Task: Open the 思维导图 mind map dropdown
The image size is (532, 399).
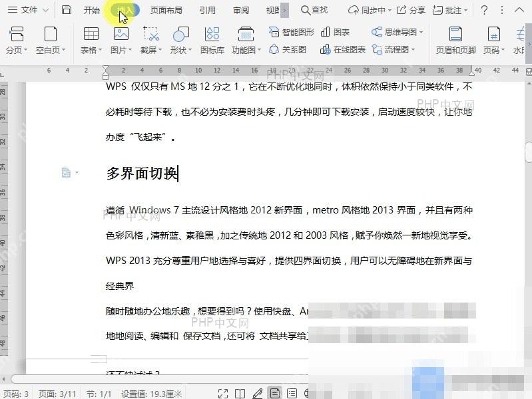Action: (x=398, y=32)
